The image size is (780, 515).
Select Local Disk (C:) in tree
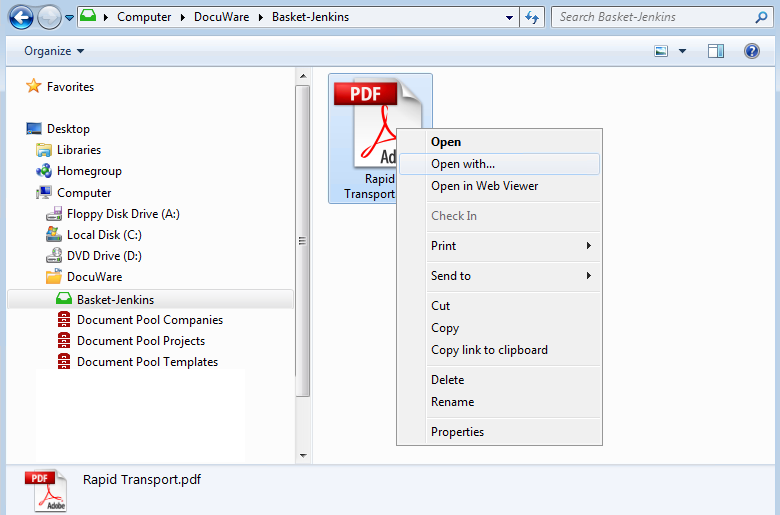coord(104,235)
